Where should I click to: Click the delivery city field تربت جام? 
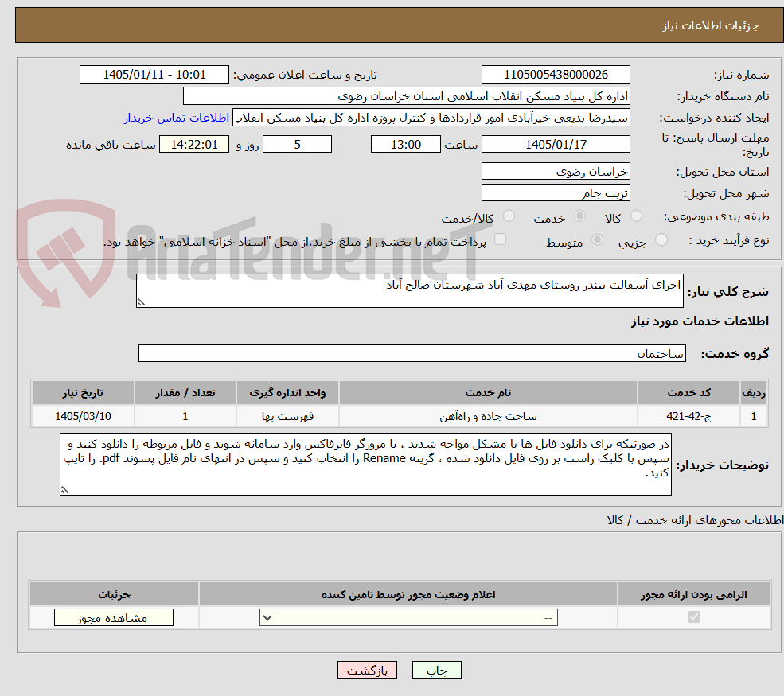[556, 192]
